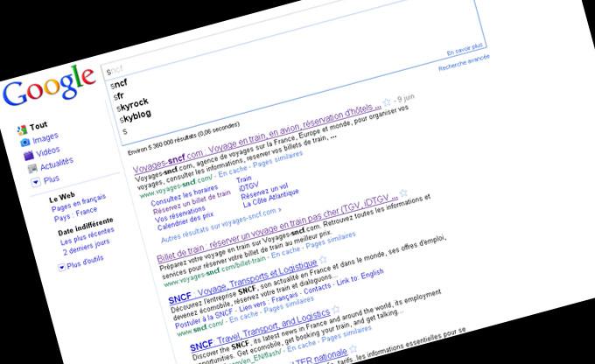The image size is (595, 364).
Task: Open the Vidéos film icon
Action: click(29, 155)
